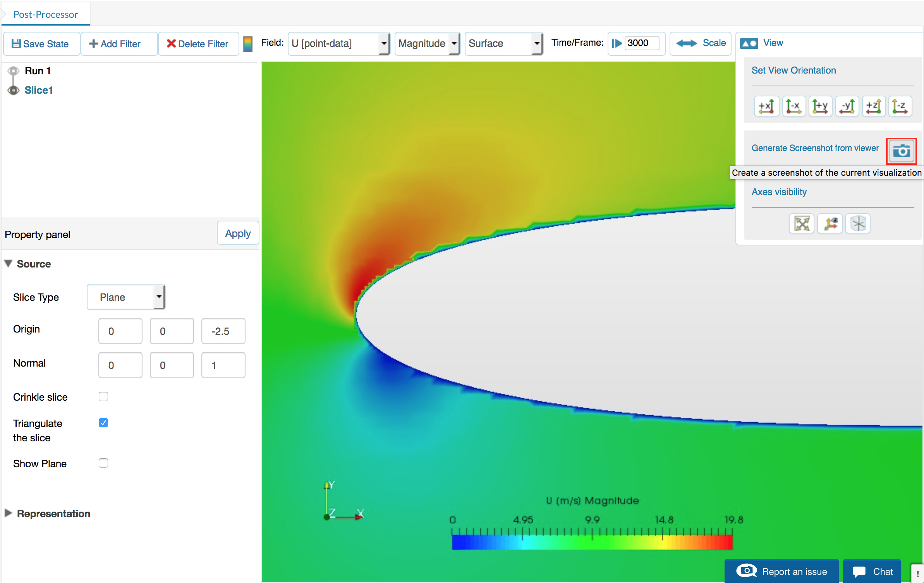Open the Slice Type Plane dropdown

(x=126, y=297)
